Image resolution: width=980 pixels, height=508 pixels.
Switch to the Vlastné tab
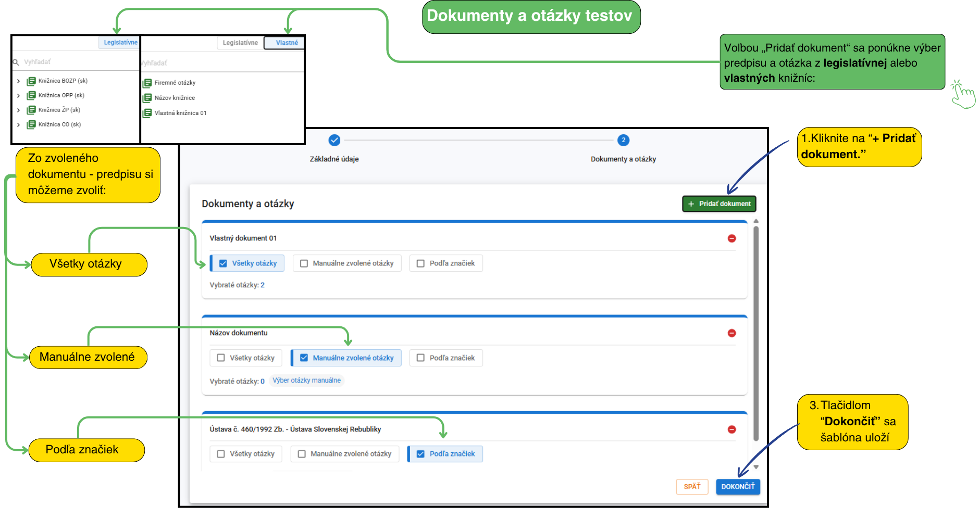[x=287, y=43]
